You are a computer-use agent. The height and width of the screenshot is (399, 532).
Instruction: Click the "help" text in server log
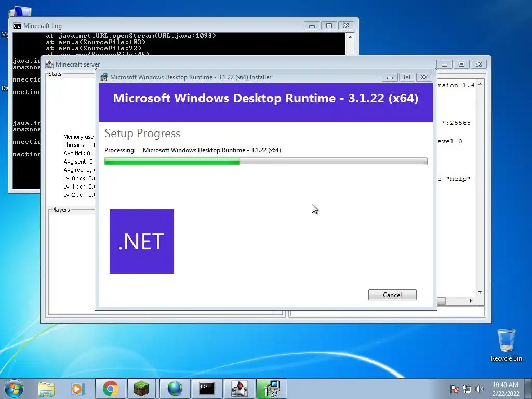458,179
